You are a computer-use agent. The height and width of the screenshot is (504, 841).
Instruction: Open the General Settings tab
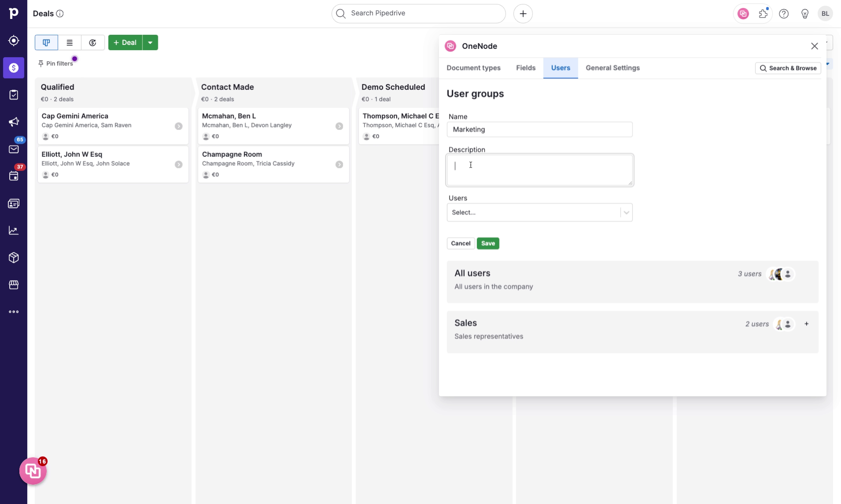(613, 68)
